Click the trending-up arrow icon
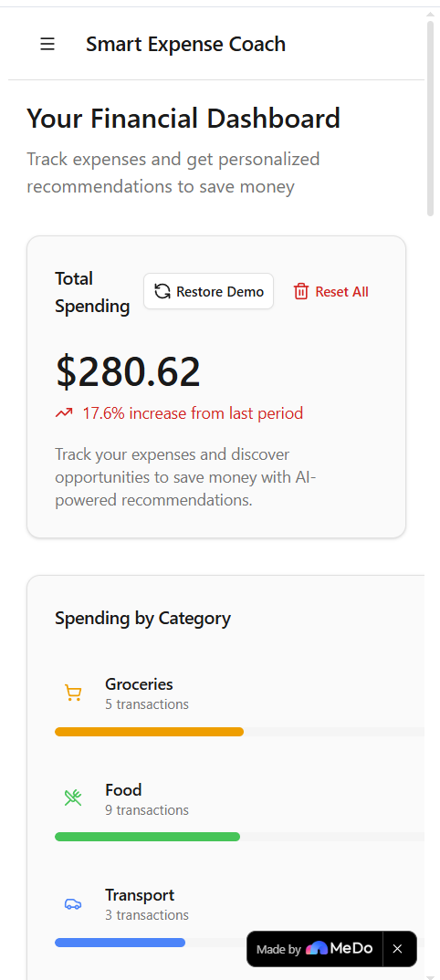The image size is (440, 980). (64, 413)
